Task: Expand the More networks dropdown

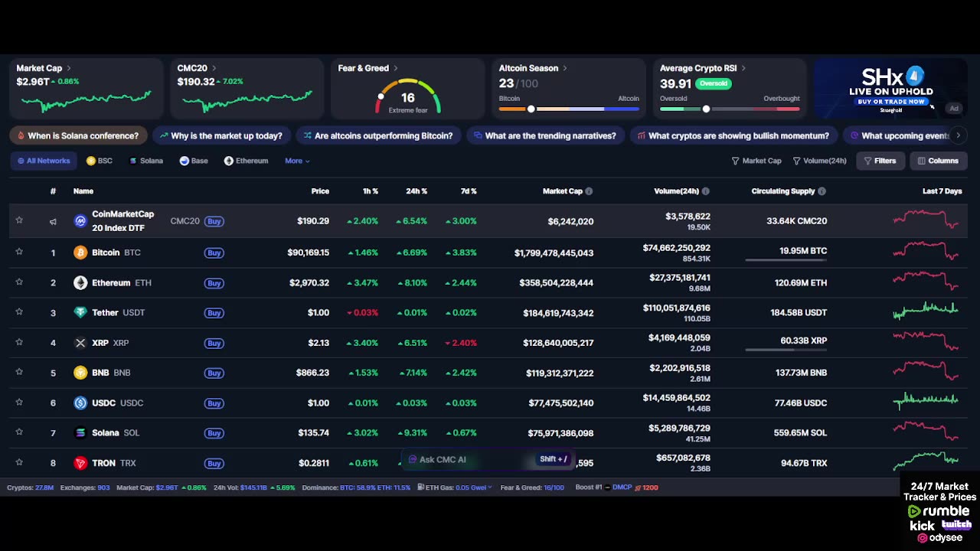Action: pyautogui.click(x=297, y=161)
